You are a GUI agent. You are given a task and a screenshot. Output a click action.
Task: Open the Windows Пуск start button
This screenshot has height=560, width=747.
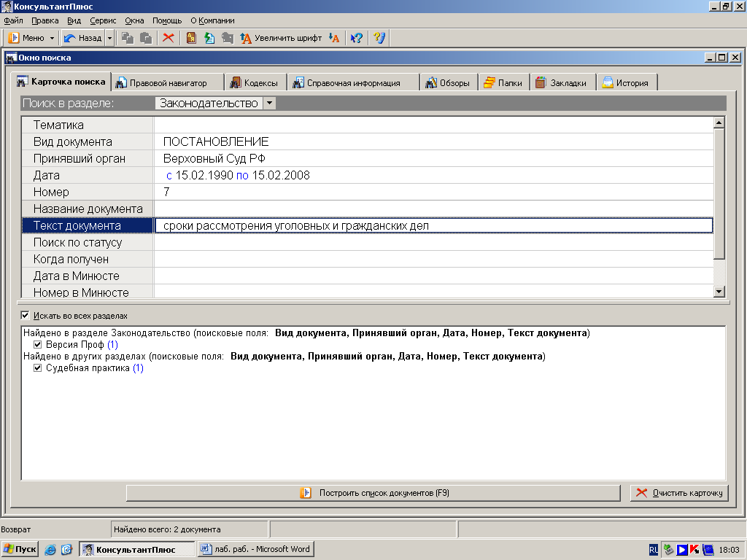coord(20,549)
